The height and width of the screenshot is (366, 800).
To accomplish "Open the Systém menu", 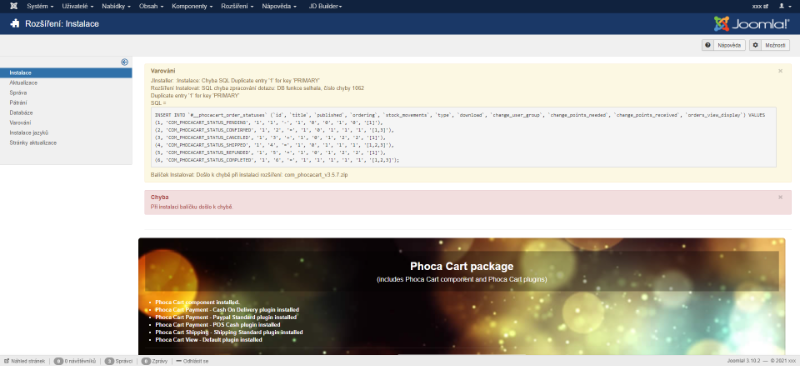I will (40, 6).
